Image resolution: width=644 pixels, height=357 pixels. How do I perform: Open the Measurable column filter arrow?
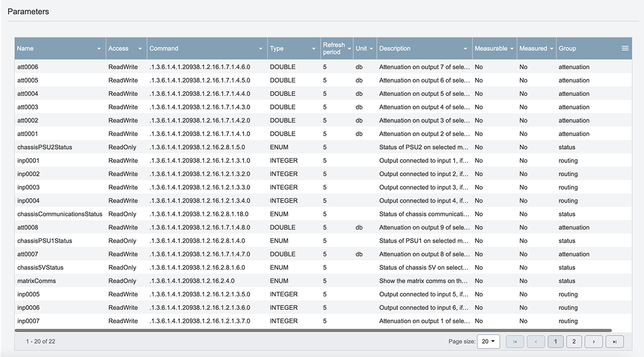511,49
